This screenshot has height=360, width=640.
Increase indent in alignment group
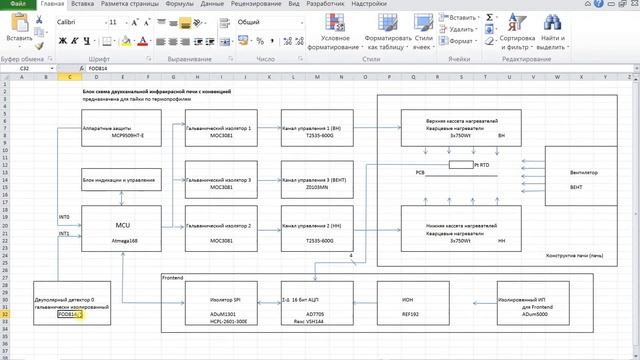tap(210, 41)
